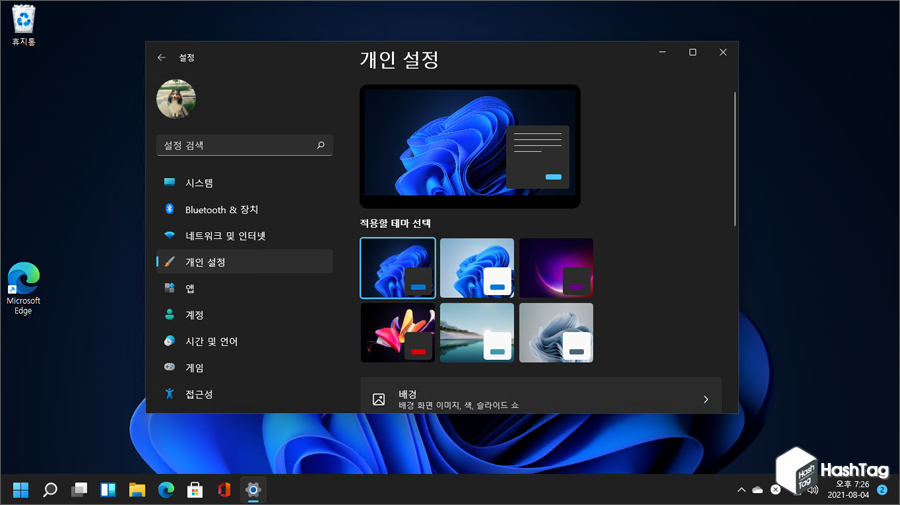Open 시간 및 언어 settings
The width and height of the screenshot is (900, 505).
pos(245,341)
